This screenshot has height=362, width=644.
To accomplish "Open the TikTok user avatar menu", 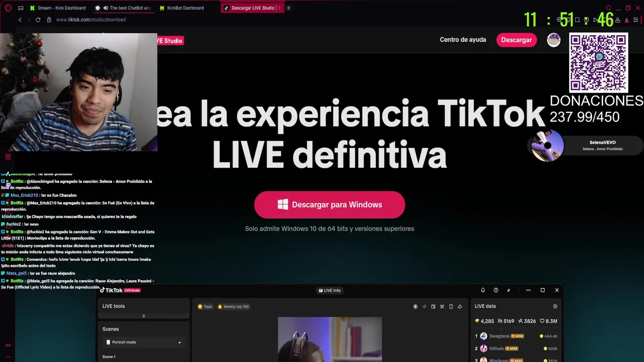I will (x=553, y=40).
